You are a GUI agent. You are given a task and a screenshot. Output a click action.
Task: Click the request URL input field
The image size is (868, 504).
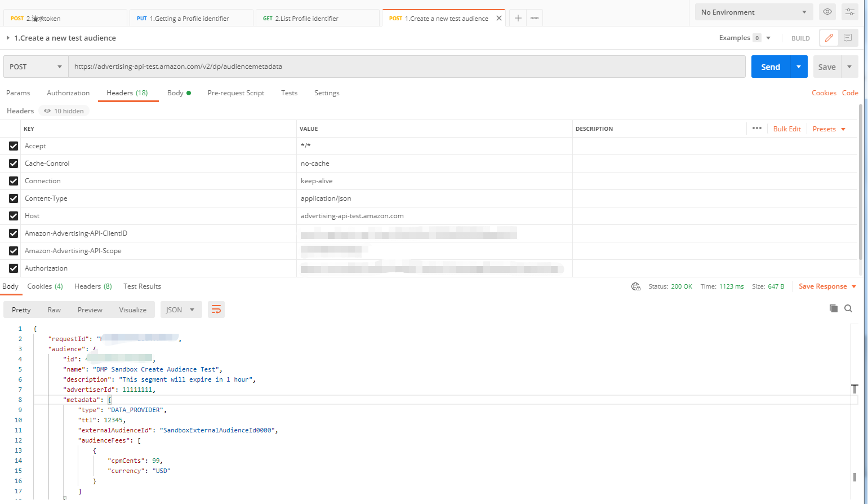click(394, 66)
